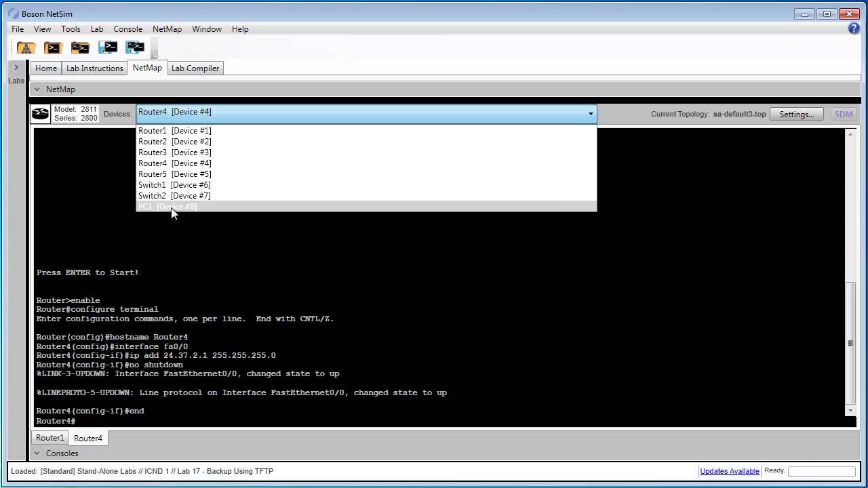Click the Settings... button
The image size is (868, 488).
tap(797, 114)
